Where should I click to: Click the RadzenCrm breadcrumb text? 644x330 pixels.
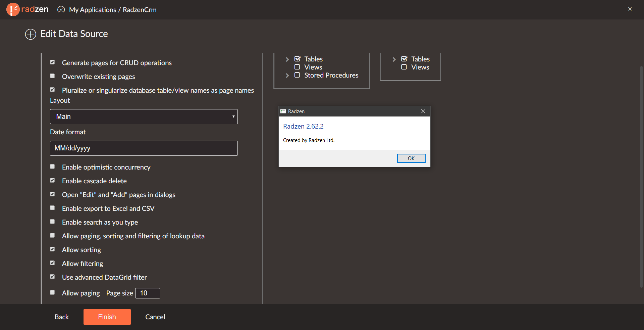coord(140,10)
